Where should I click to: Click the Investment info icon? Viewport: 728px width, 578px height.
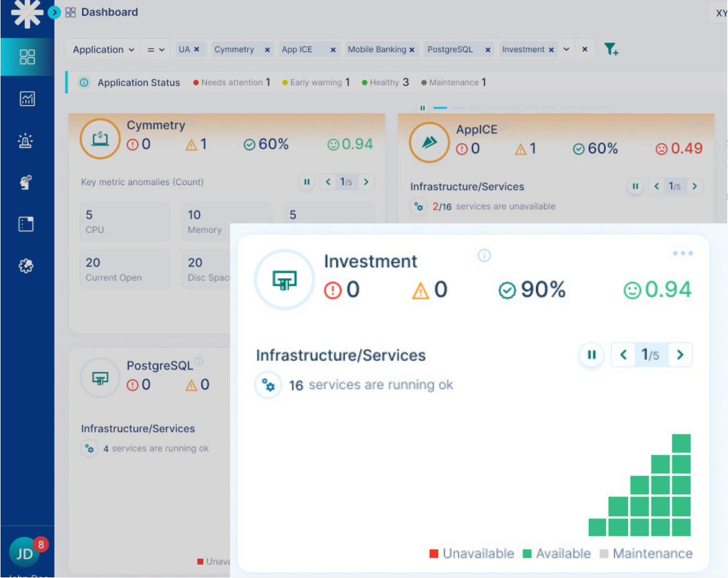(x=484, y=256)
